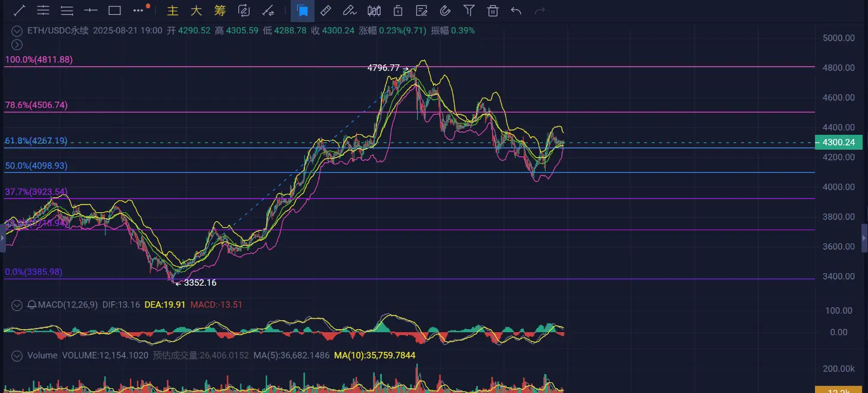
Task: Click the 3400.00 price axis label
Action: (839, 276)
